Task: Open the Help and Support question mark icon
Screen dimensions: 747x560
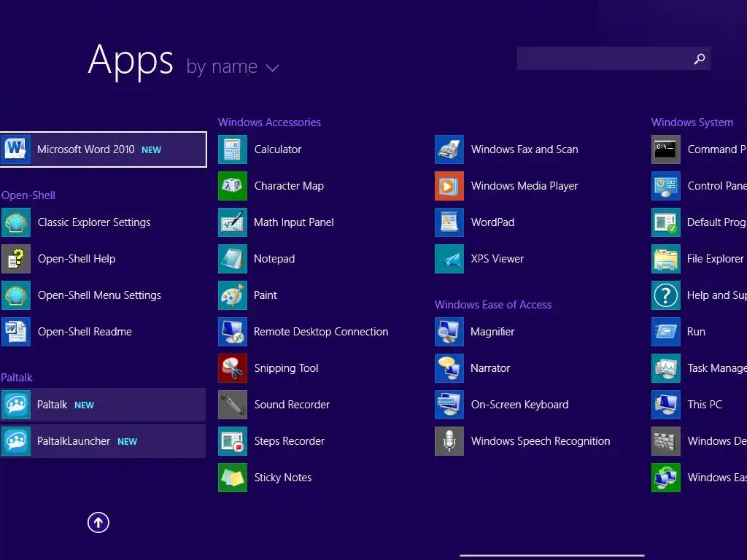Action: coord(666,295)
